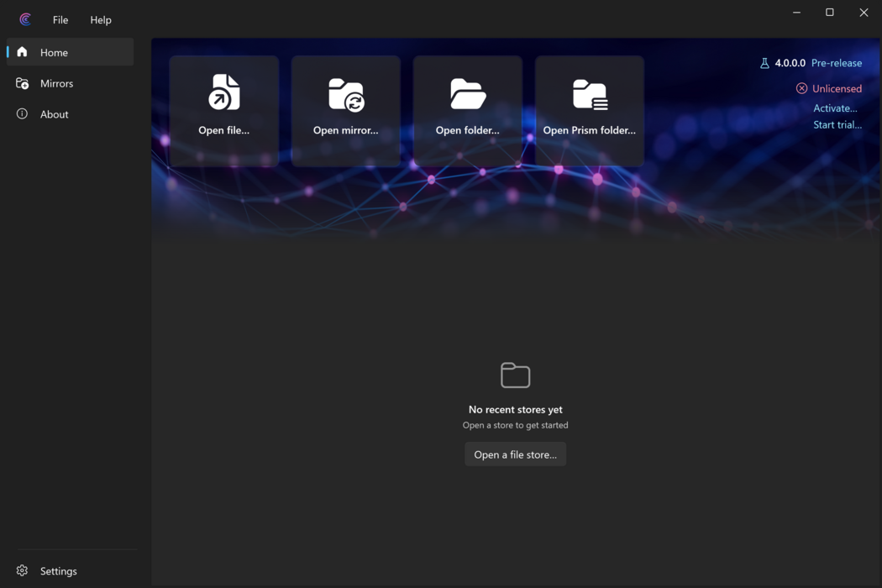
Task: Go to Mirrors in the sidebar
Action: click(x=71, y=83)
